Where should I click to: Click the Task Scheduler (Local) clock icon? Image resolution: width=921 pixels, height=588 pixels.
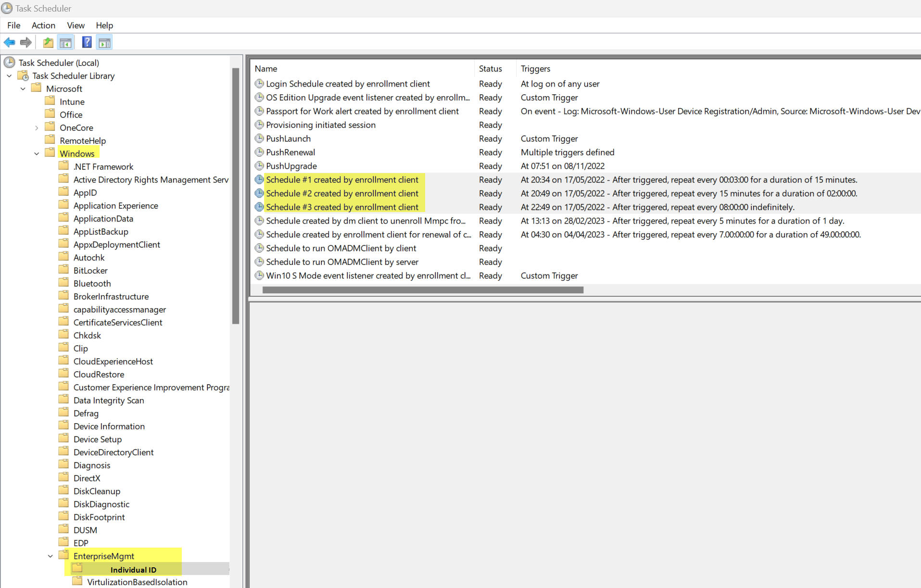point(9,62)
